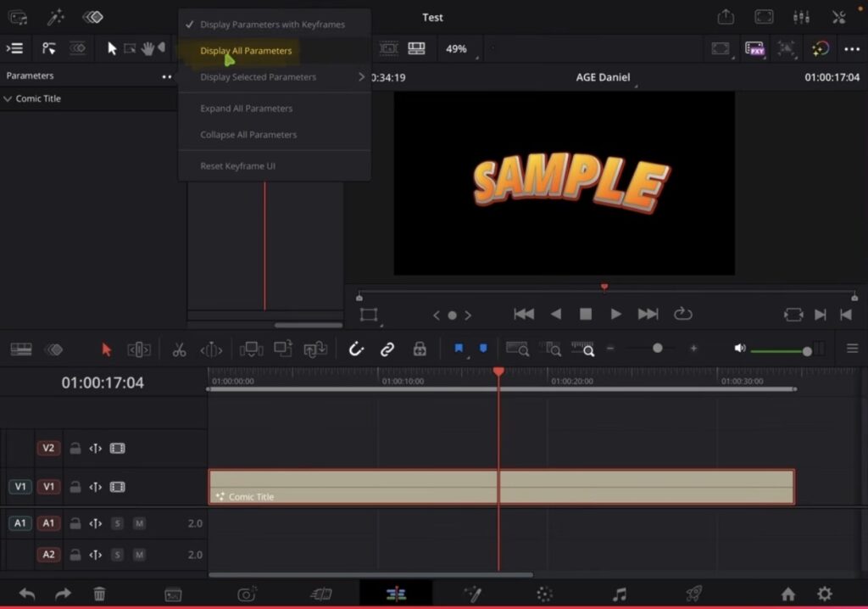
Task: Click the Insert Clip icon
Action: [x=251, y=349]
